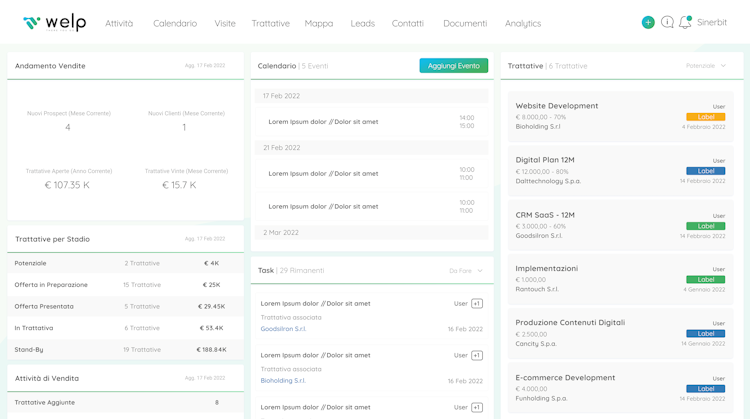The image size is (750, 419).
Task: Select Offerta in Preparazione row
Action: pos(125,285)
